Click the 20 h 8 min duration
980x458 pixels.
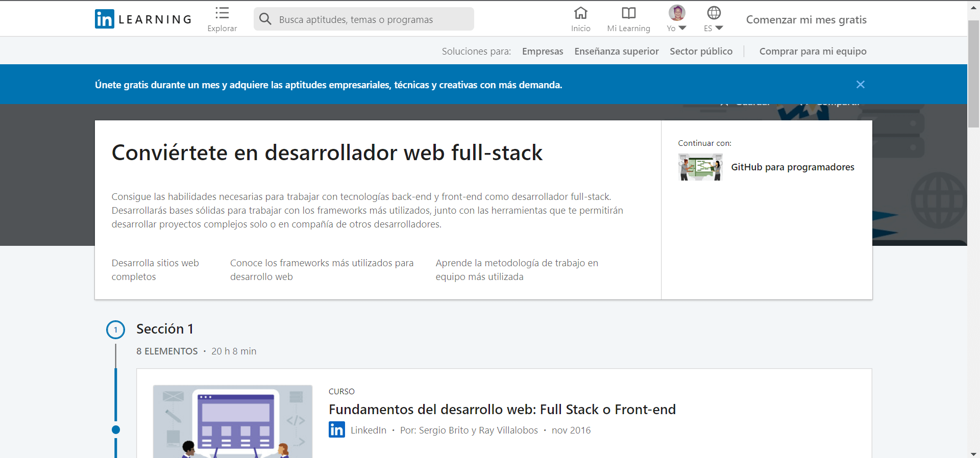pos(234,351)
